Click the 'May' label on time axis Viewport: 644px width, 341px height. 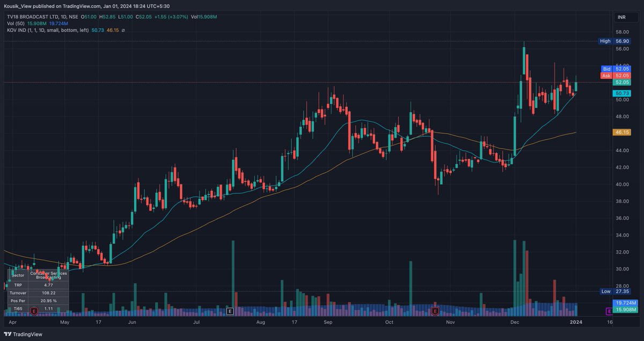pyautogui.click(x=65, y=322)
